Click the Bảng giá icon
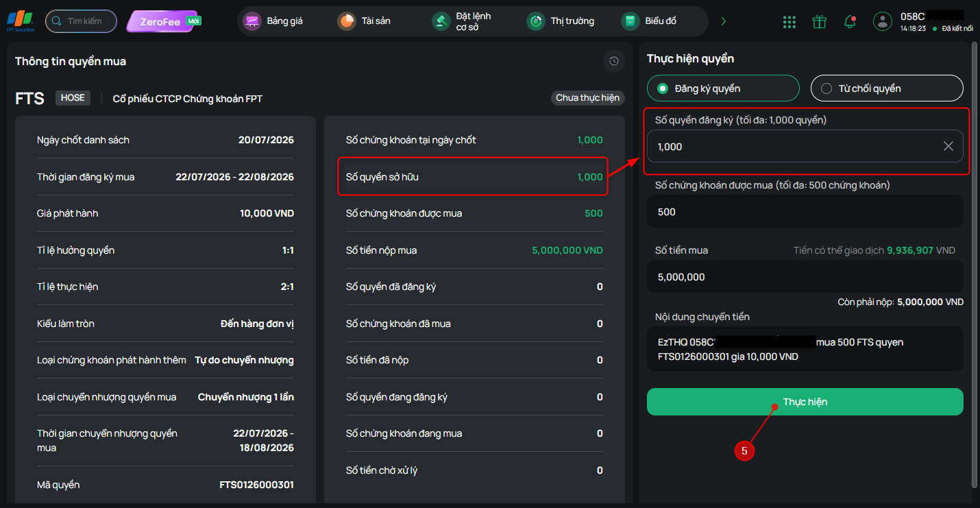This screenshot has width=980, height=508. click(x=252, y=21)
